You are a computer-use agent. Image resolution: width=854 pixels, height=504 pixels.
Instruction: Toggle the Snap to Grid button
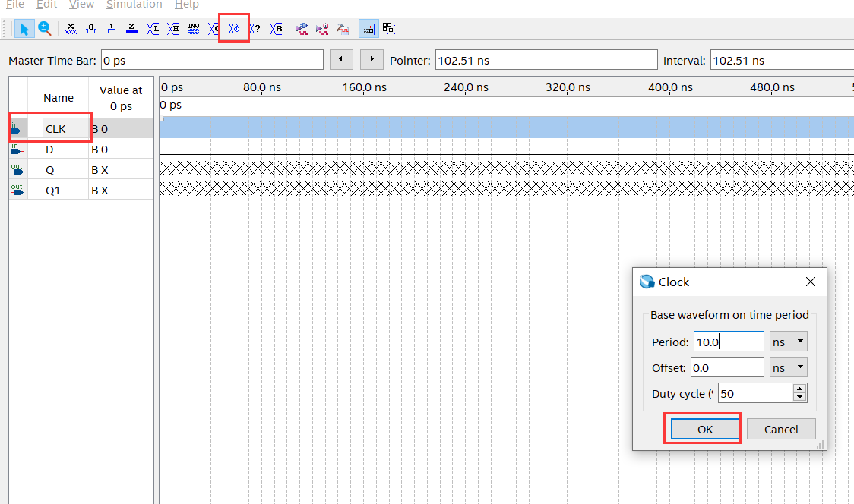click(368, 29)
